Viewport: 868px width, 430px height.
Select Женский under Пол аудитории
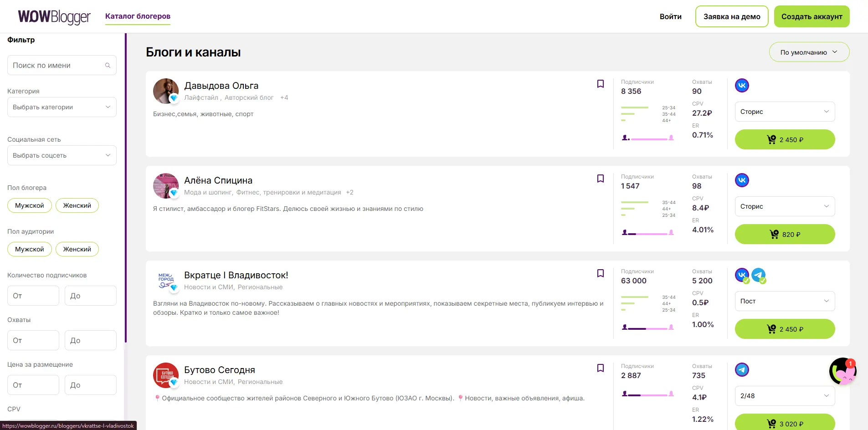click(x=77, y=249)
